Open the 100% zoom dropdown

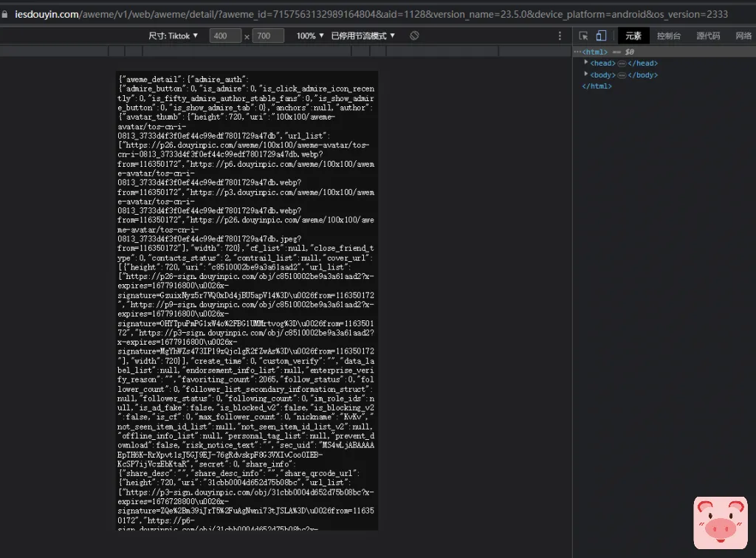pos(310,35)
